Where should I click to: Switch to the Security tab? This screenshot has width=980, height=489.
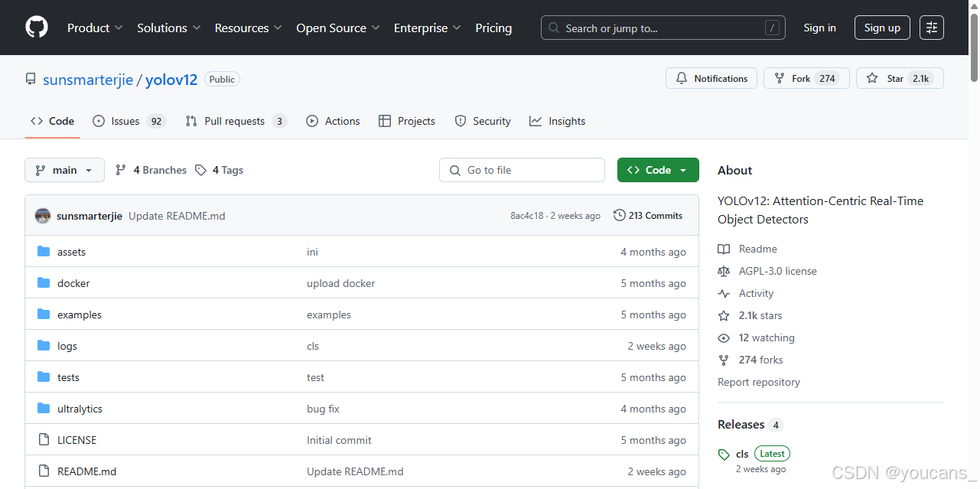(483, 121)
